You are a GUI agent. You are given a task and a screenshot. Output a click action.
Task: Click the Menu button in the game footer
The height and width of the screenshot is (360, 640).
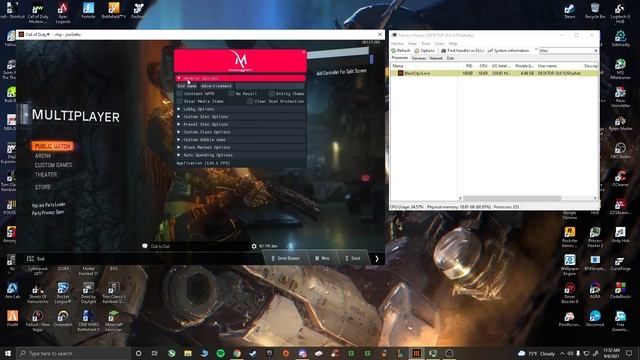tap(322, 258)
